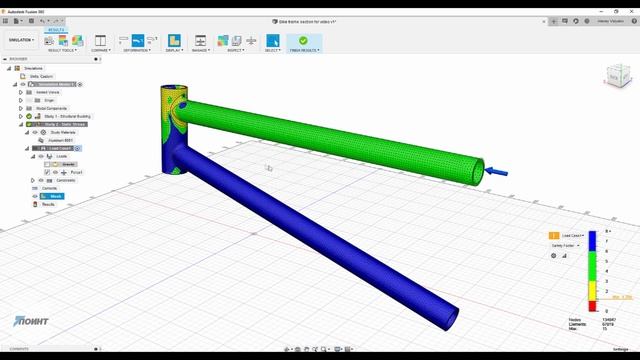Click the ViewCube in the corner

[618, 76]
